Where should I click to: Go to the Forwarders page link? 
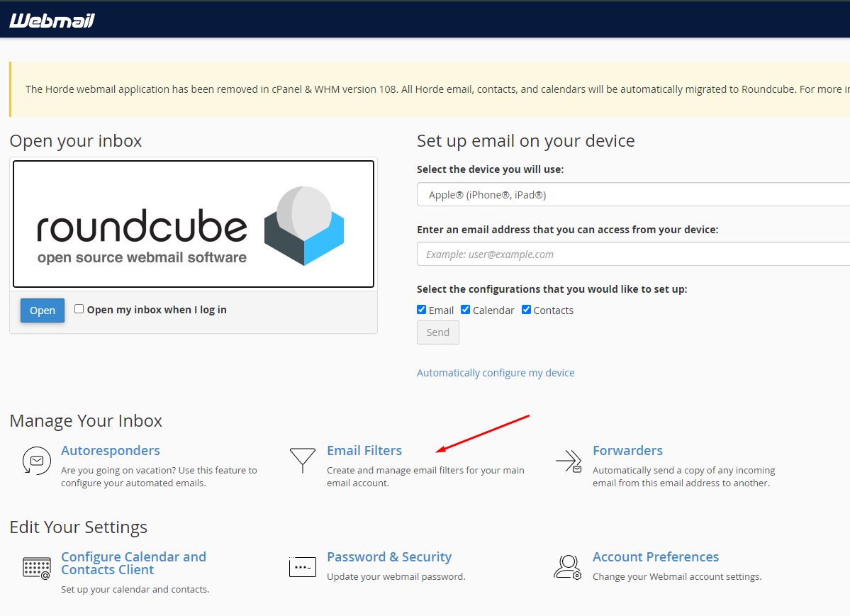pyautogui.click(x=627, y=451)
